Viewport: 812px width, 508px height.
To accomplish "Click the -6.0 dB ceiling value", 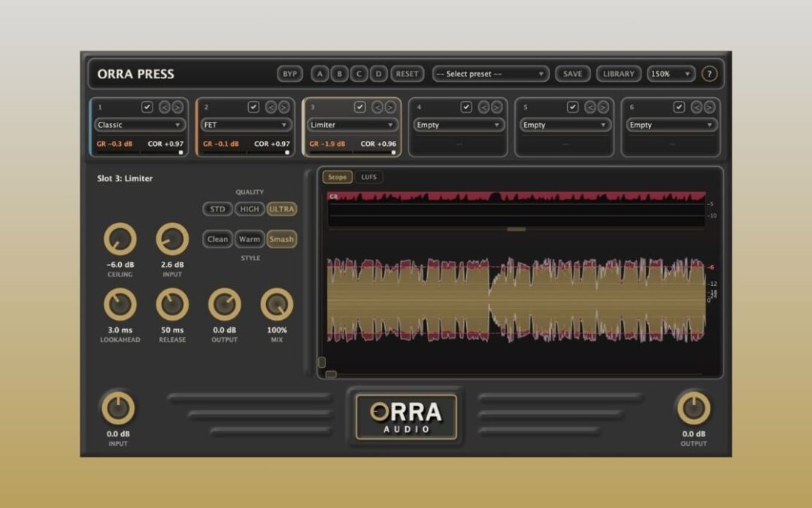I will [x=120, y=264].
